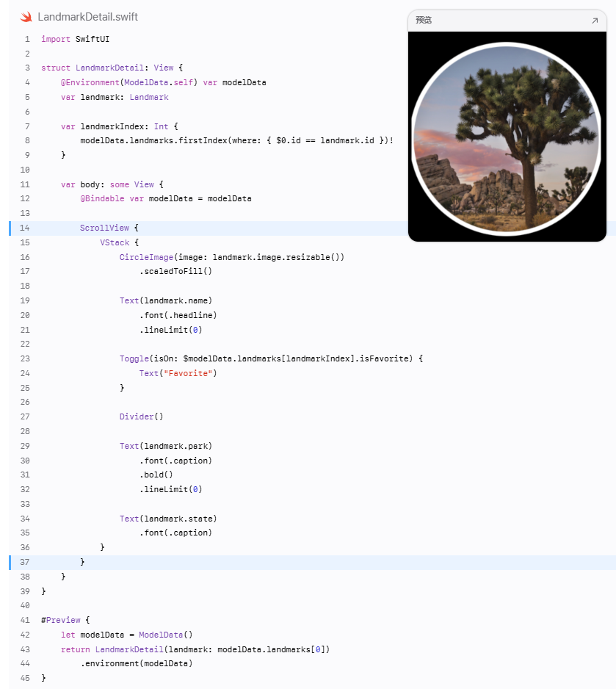Click the 'Text("Favorite")' line

point(178,373)
